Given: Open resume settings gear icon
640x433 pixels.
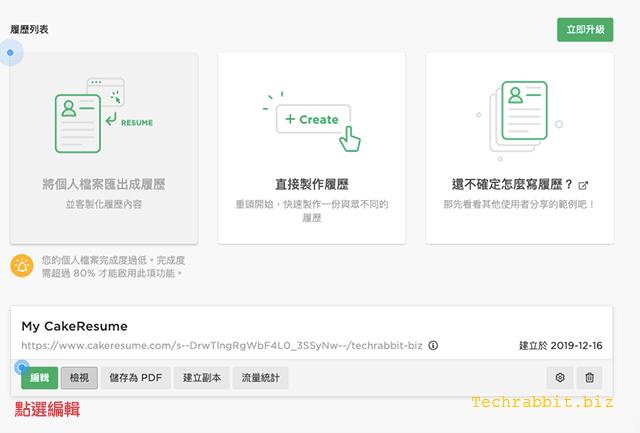Looking at the screenshot, I should pos(560,377).
